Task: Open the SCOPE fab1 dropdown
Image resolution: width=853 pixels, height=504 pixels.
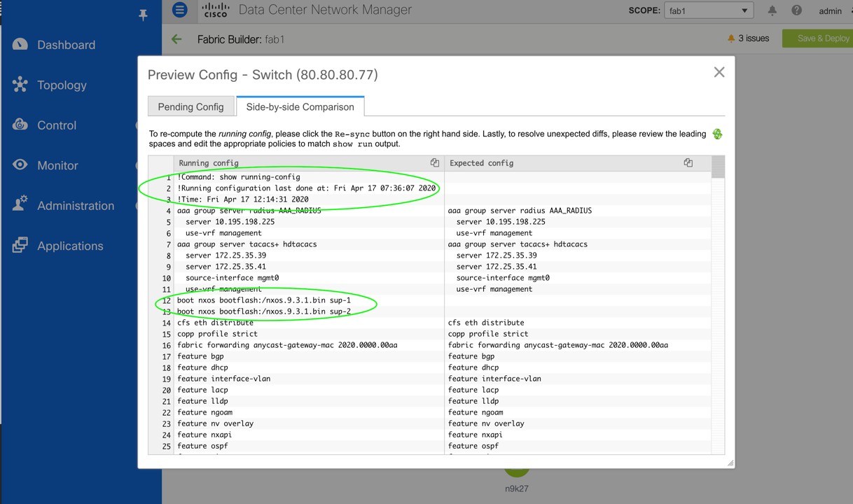Action: 709,10
